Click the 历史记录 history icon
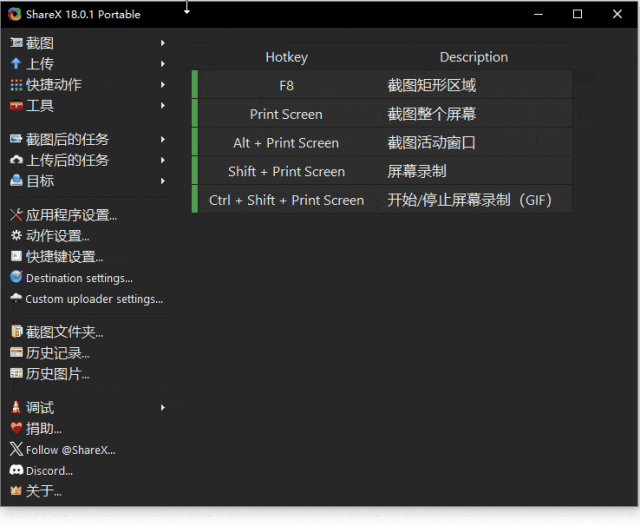This screenshot has width=640, height=526. pos(16,353)
